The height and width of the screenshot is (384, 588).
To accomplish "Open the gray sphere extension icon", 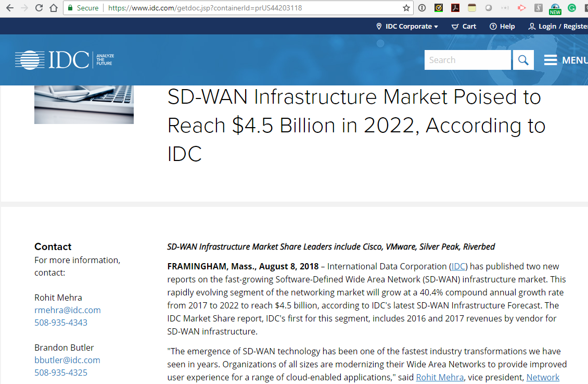I will [x=488, y=8].
